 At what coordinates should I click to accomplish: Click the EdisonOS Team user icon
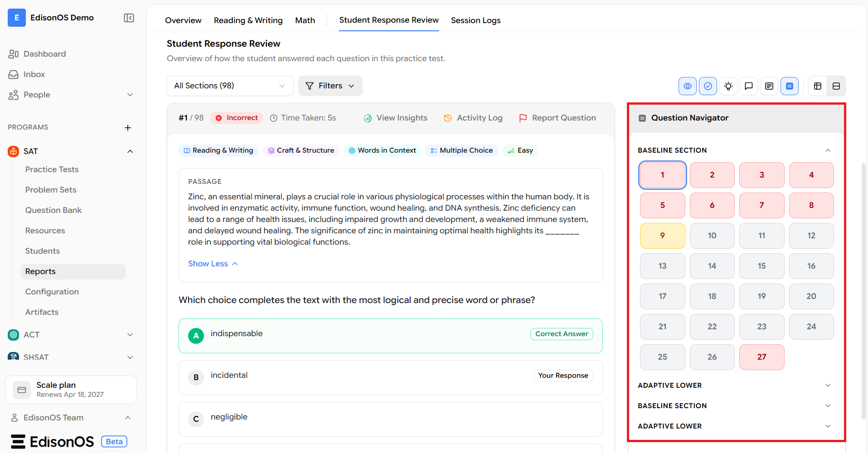14,418
